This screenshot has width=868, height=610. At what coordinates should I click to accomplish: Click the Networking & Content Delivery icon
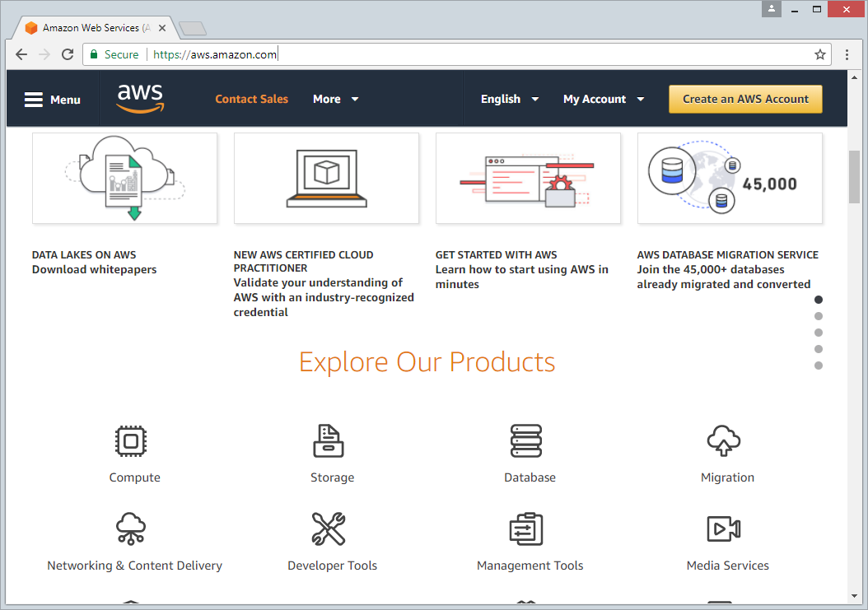point(131,529)
